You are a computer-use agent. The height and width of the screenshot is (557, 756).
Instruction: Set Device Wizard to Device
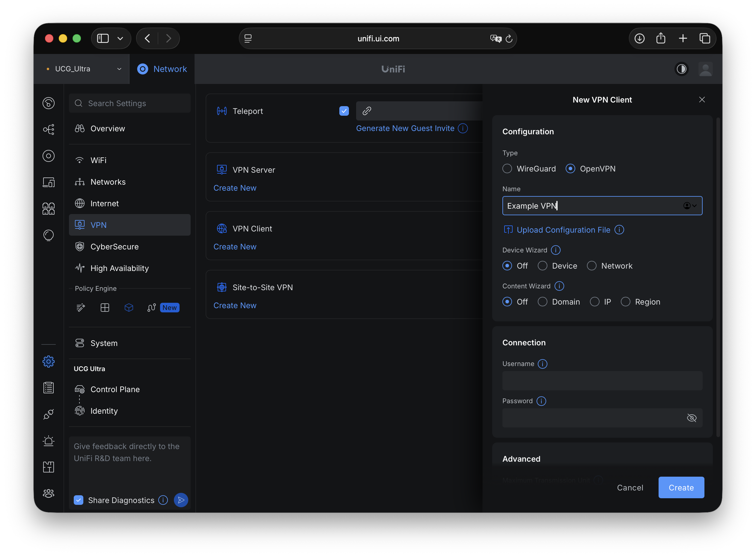(542, 266)
